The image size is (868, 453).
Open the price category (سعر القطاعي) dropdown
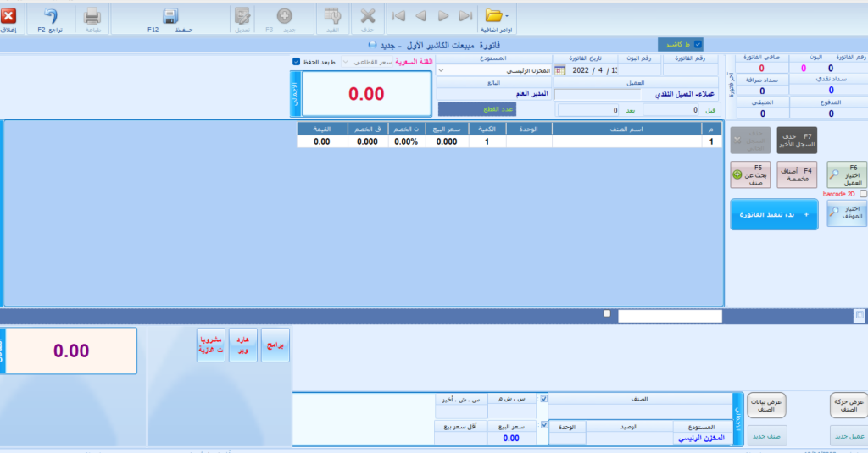(x=346, y=62)
